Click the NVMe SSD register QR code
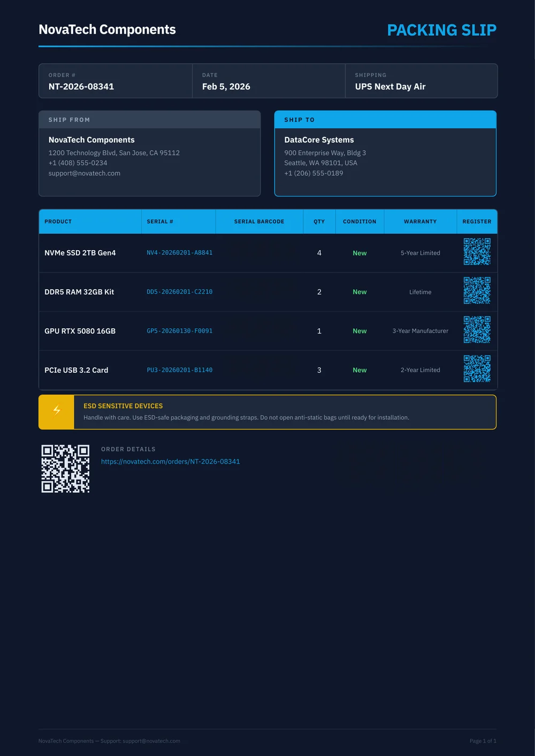Viewport: 535px width, 756px height. click(x=477, y=252)
